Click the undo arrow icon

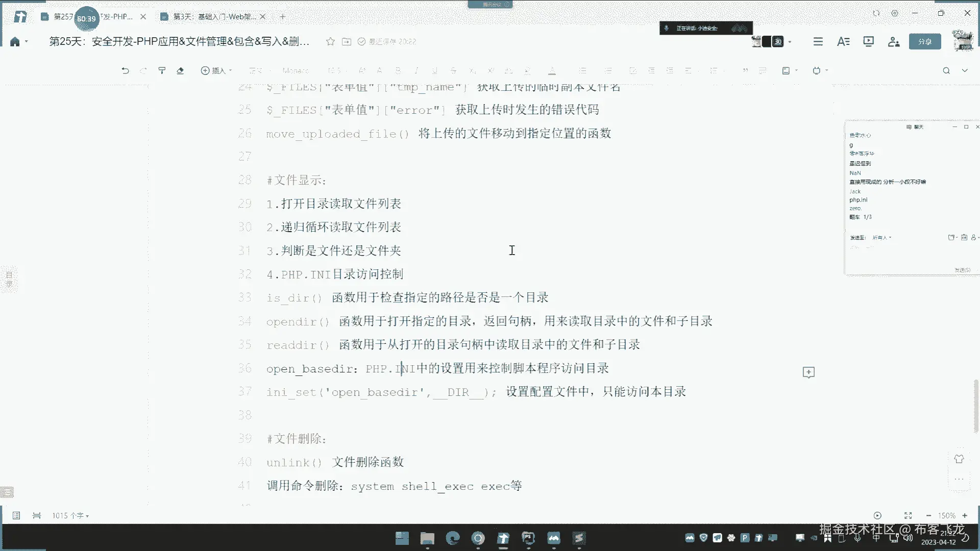[x=125, y=70]
